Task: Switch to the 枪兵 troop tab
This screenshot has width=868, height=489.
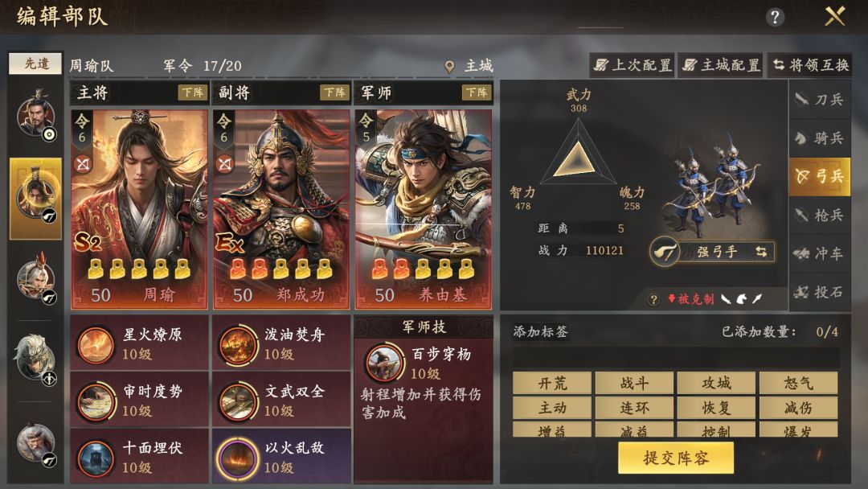Action: pos(820,215)
